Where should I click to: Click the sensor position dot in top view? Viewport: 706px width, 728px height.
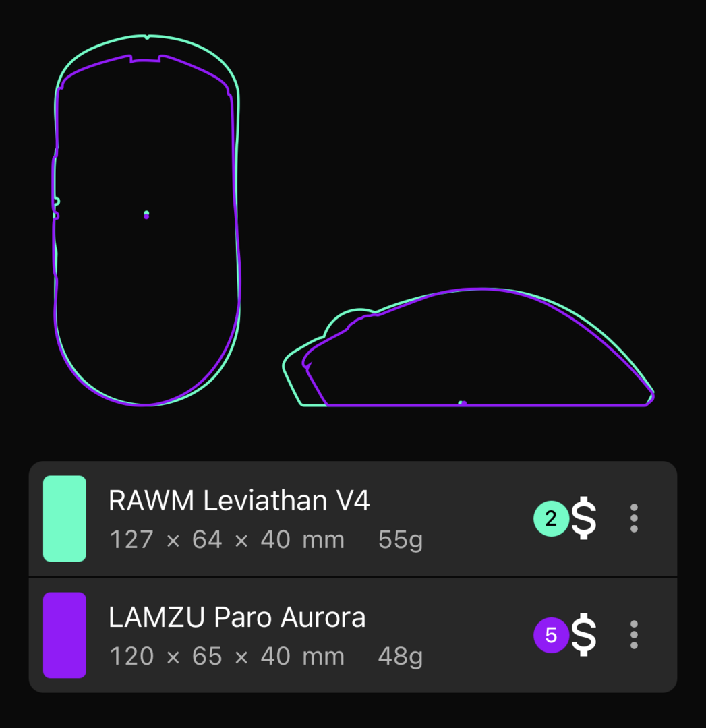coord(146,214)
